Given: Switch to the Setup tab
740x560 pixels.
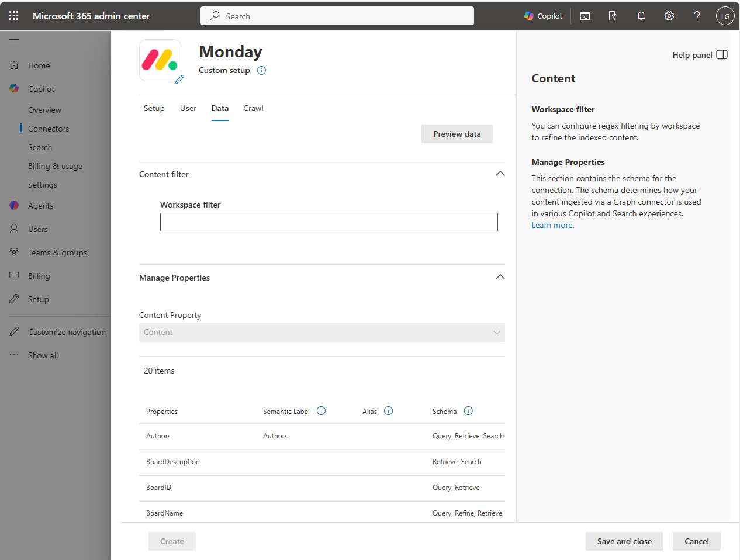Looking at the screenshot, I should 154,108.
